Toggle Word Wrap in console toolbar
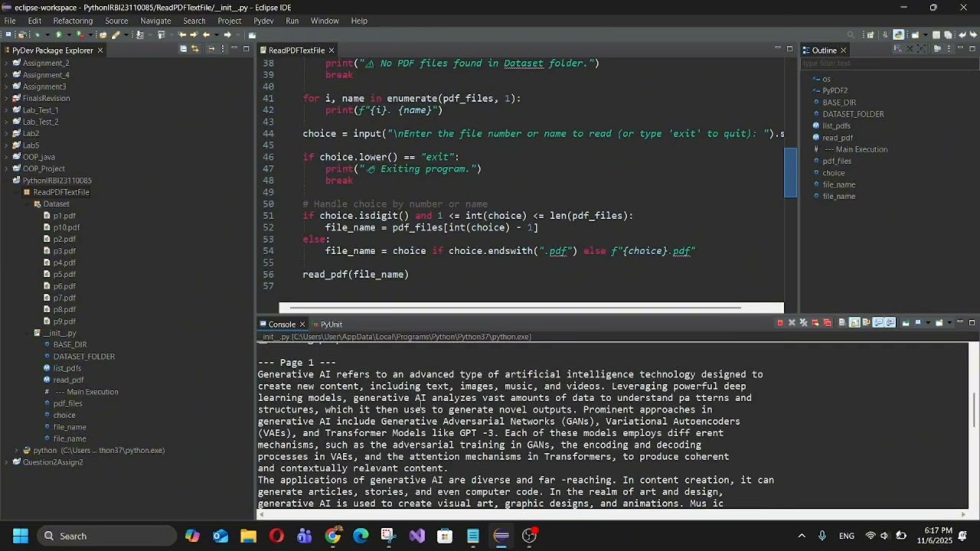Screen dimensions: 980x551 coord(866,323)
